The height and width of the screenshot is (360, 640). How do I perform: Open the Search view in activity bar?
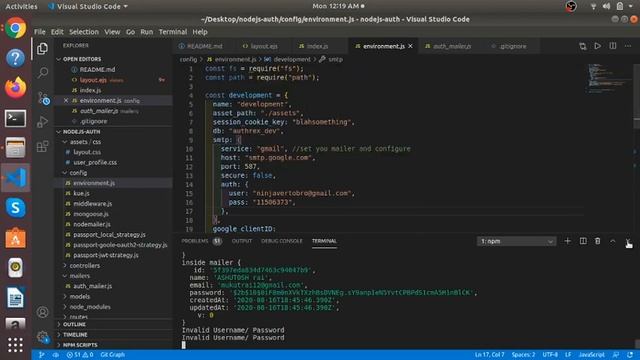click(42, 73)
